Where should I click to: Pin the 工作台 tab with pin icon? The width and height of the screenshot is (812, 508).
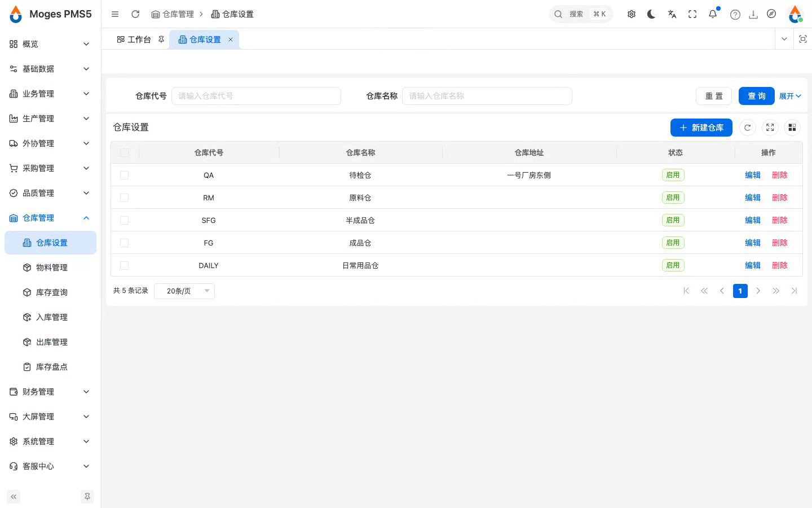click(x=161, y=40)
